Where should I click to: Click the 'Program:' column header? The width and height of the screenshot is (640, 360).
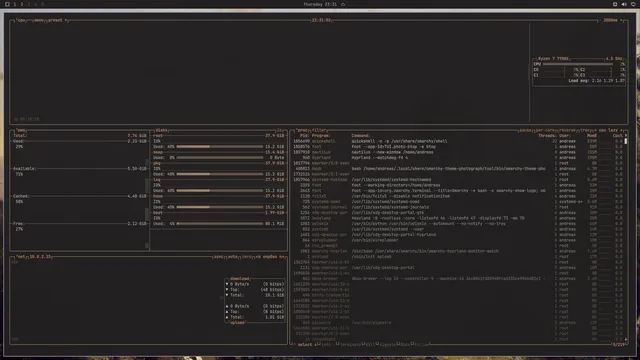321,136
